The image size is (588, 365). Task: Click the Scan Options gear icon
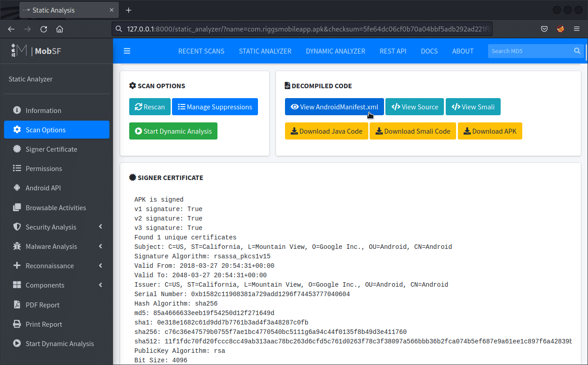pos(17,130)
